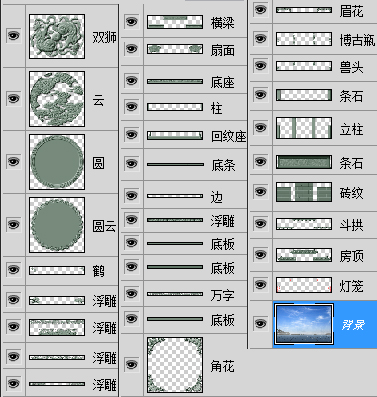Click the layer name 柱
Screen dimensions: 377x397
click(x=216, y=108)
